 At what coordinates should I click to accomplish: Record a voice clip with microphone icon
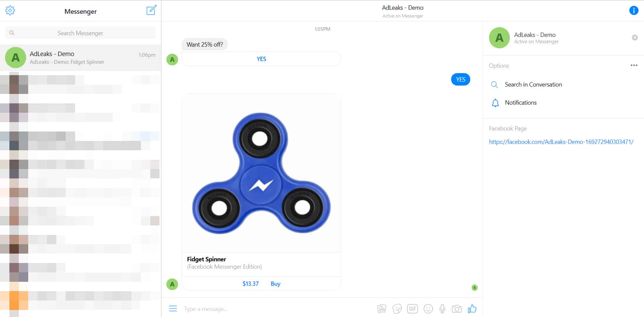[x=442, y=309]
